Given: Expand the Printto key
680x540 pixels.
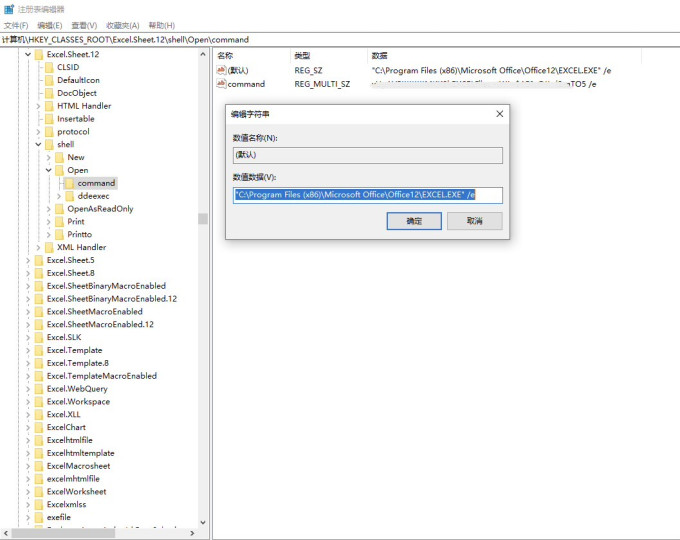Looking at the screenshot, I should (x=49, y=235).
